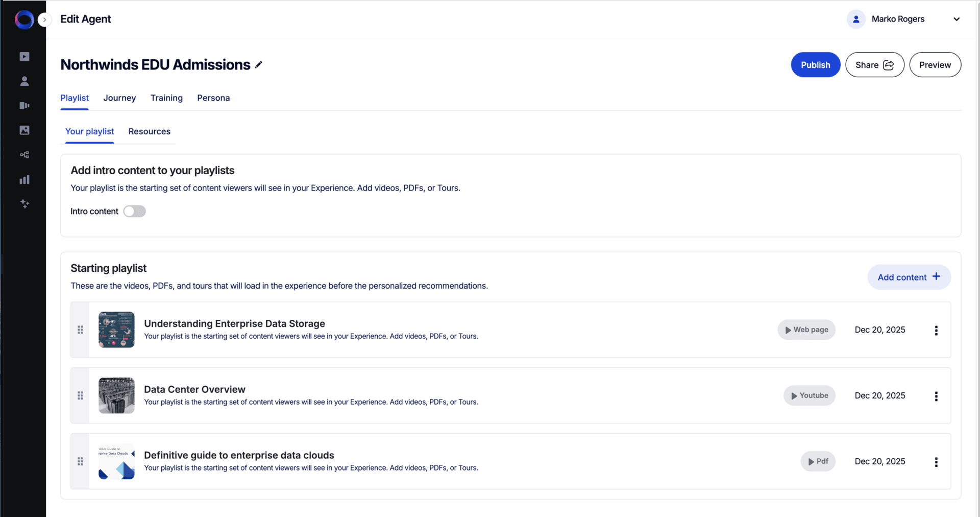Screen dimensions: 980x517
Task: Click the Marko Rogers avatar icon
Action: 856,19
